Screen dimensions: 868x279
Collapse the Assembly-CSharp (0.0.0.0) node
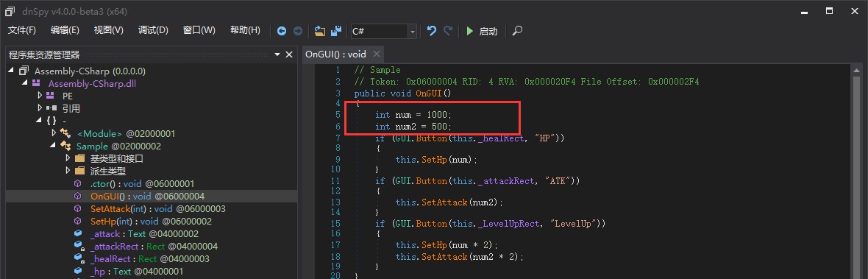[12, 71]
